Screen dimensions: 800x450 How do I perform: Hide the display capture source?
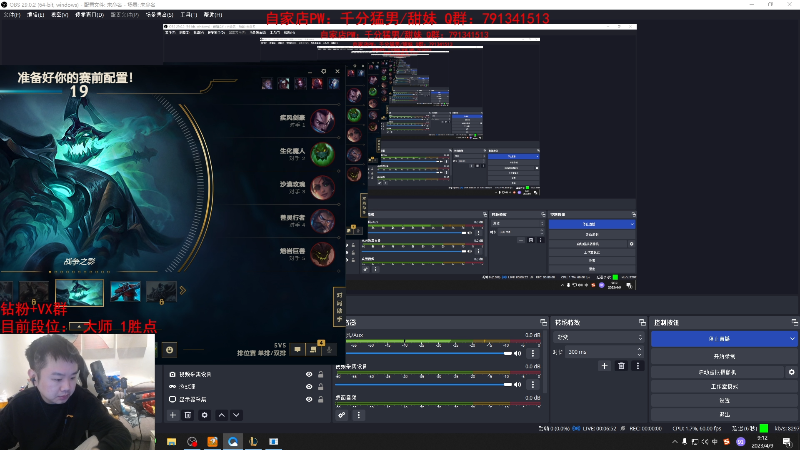pos(309,399)
